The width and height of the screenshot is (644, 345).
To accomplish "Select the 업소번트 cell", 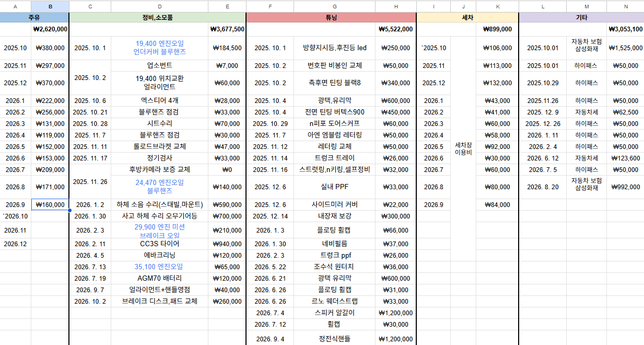I will coord(159,66).
